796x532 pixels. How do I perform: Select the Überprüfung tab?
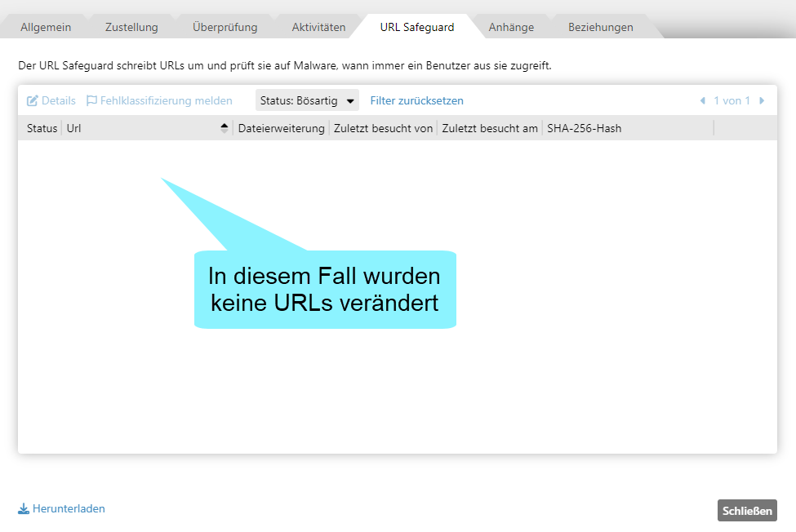pyautogui.click(x=225, y=28)
